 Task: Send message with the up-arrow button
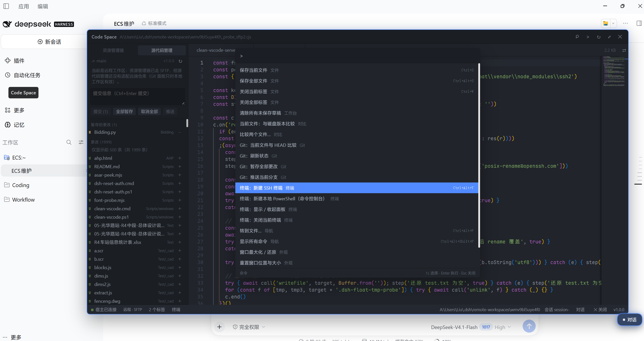pyautogui.click(x=529, y=326)
